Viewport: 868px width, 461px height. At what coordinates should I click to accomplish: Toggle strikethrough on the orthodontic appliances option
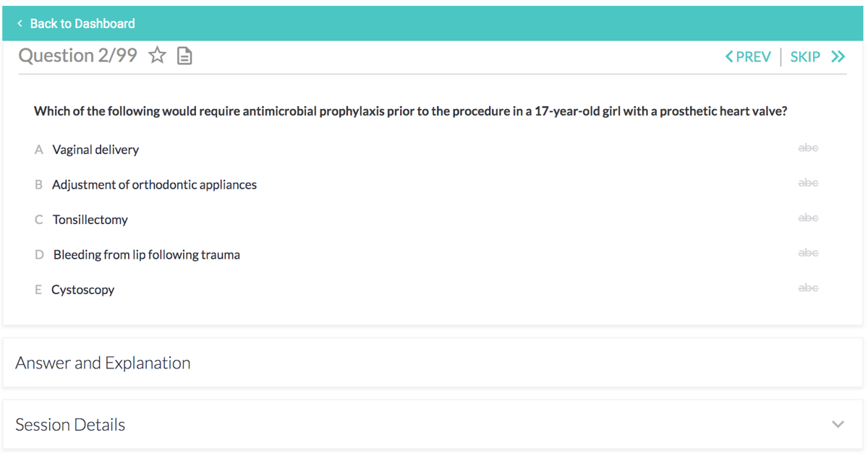click(808, 182)
